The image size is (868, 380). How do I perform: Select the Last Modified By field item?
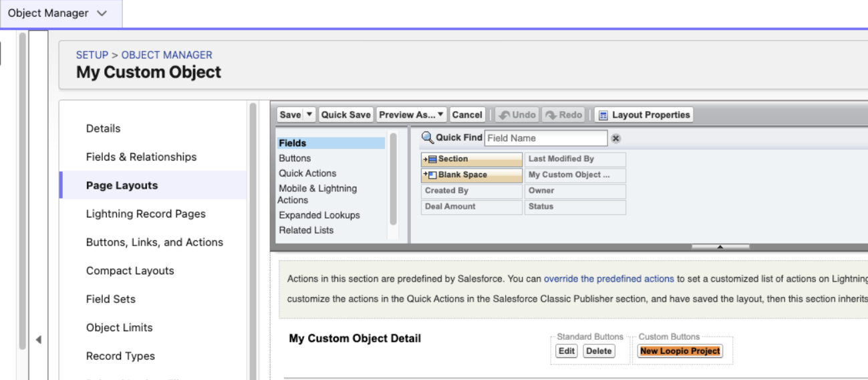pyautogui.click(x=575, y=159)
